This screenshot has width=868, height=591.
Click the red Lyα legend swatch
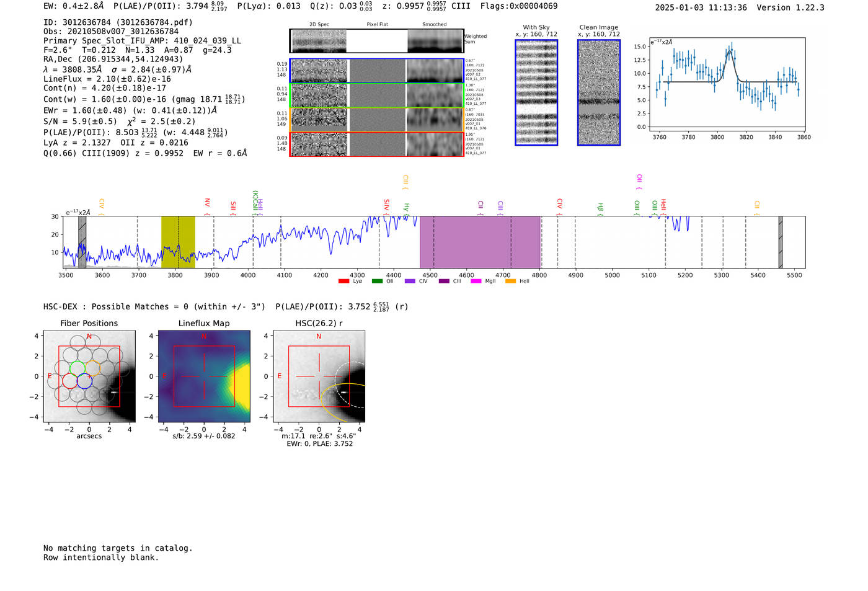coord(343,282)
